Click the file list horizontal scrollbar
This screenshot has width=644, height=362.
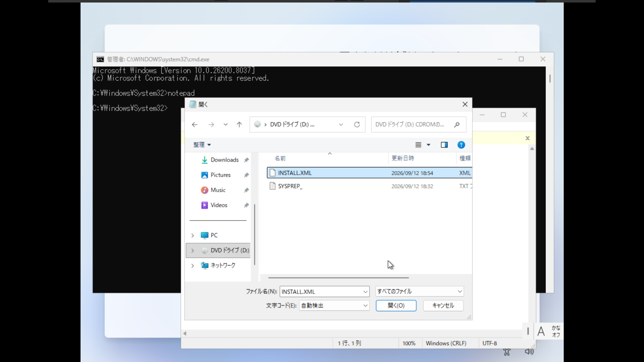tap(338, 278)
